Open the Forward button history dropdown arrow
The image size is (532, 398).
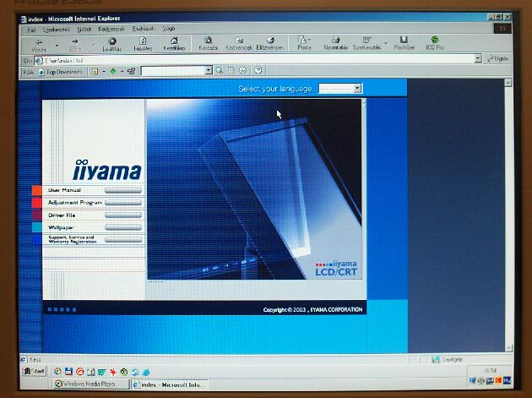[x=94, y=45]
